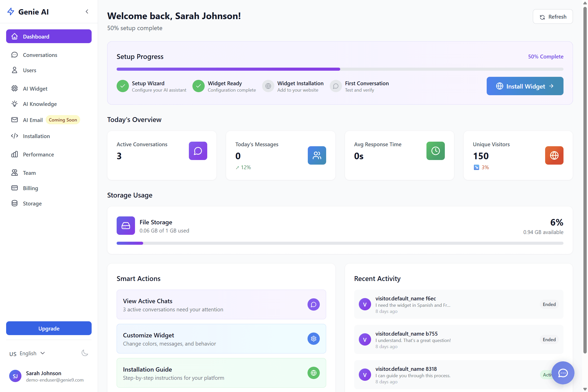Viewport: 588px width, 392px height.
Task: Click the Setup Progress bar
Action: 340,69
